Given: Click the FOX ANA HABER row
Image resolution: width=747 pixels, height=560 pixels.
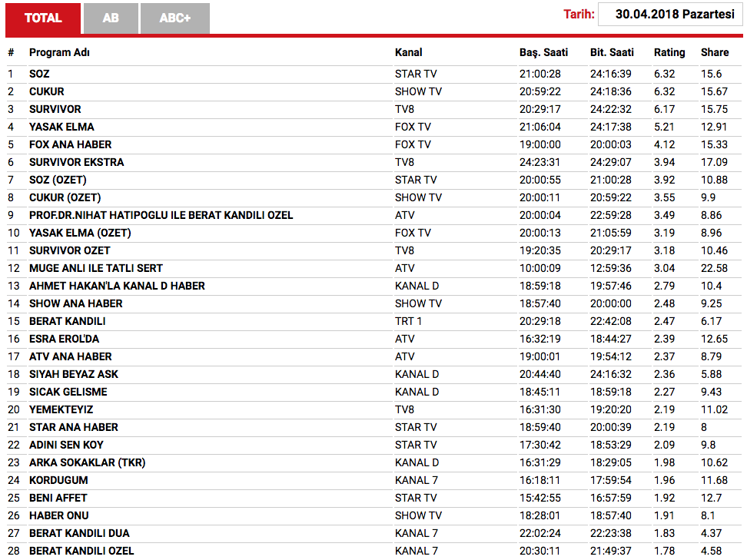Looking at the screenshot, I should coord(374,144).
